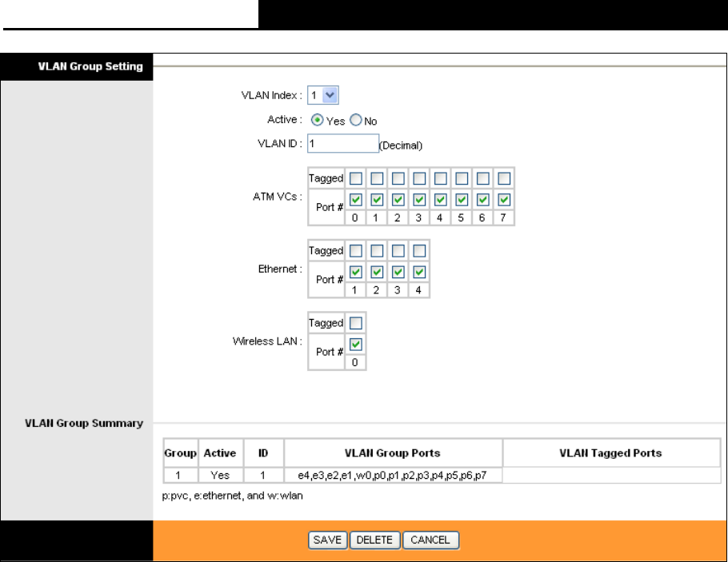Toggle ATM VCs Tagged checkbox for port 4
The height and width of the screenshot is (562, 728).
(x=441, y=178)
